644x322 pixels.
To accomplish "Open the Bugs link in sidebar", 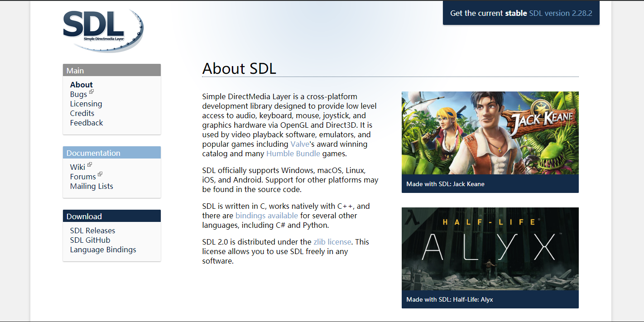I will coord(78,94).
